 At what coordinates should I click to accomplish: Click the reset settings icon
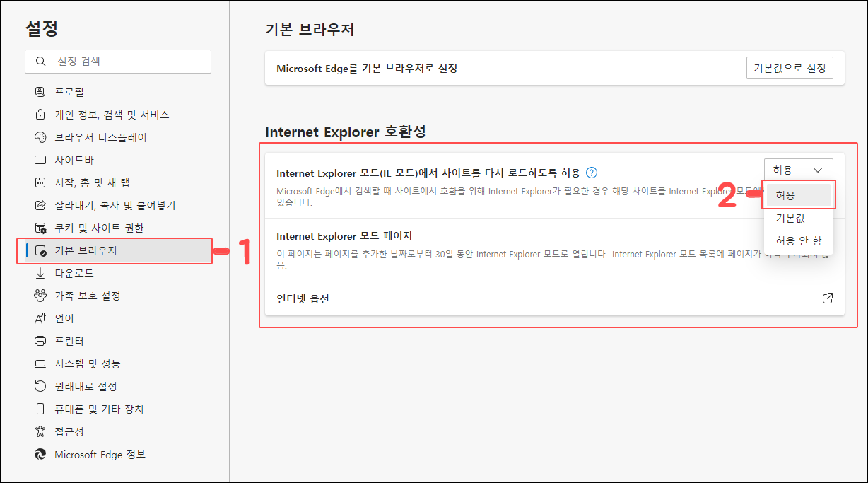[40, 386]
